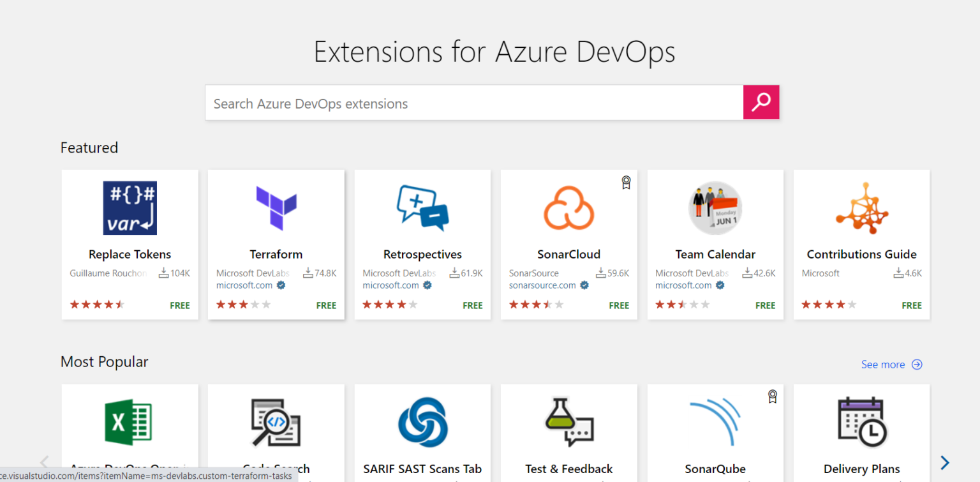
Task: Open the orange SonarCloud logo
Action: coord(569,208)
